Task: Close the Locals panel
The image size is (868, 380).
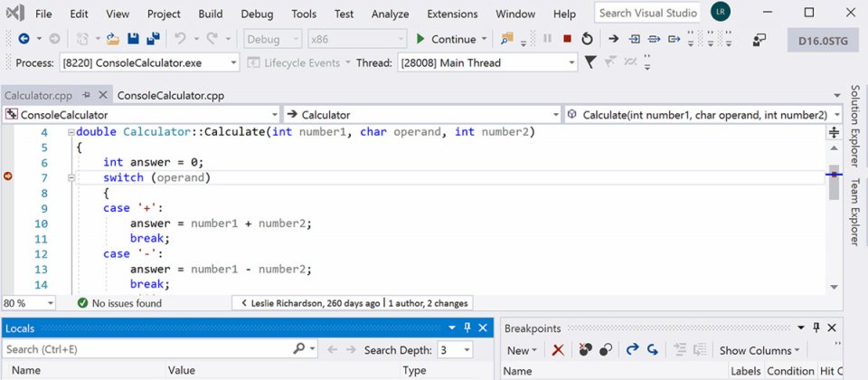Action: (x=483, y=328)
